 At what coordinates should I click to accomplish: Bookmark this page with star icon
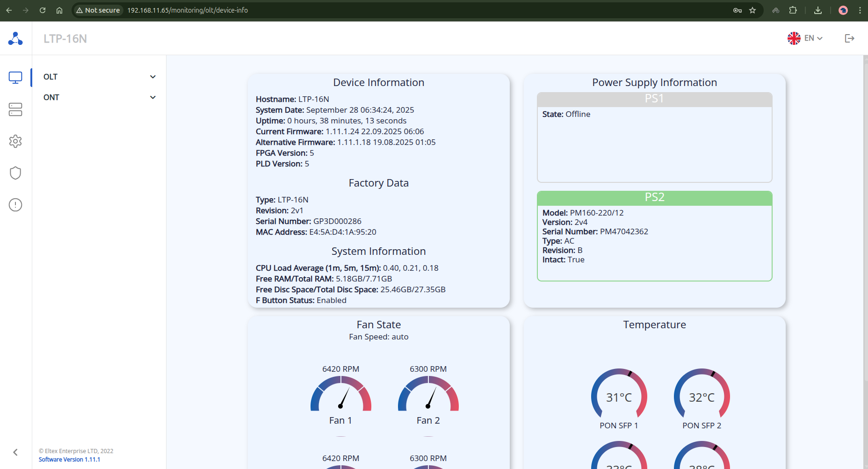pos(752,10)
